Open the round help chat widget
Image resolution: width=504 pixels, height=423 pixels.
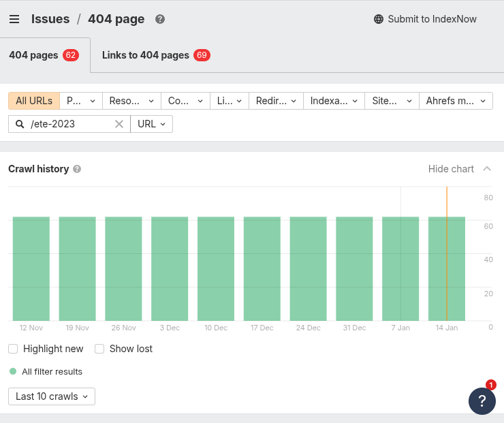[x=482, y=401]
